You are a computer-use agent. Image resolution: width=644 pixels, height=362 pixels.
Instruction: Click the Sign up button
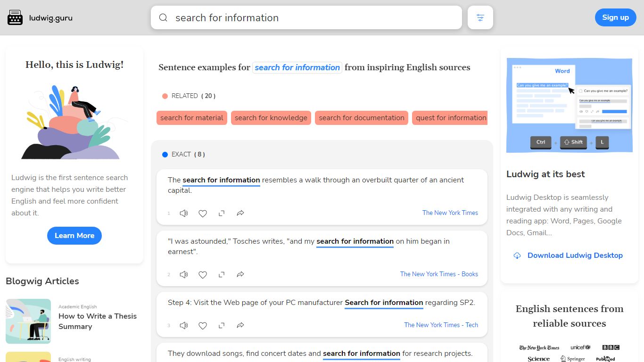616,17
